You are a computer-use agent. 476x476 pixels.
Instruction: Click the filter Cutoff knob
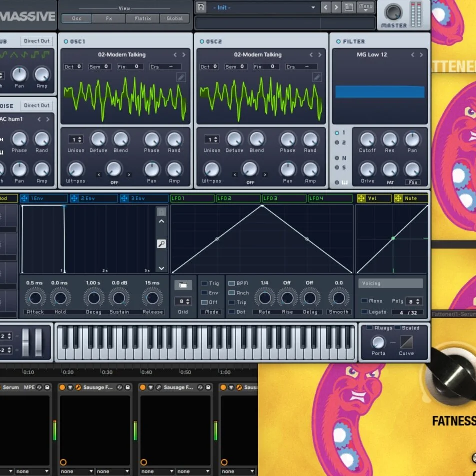tap(367, 139)
